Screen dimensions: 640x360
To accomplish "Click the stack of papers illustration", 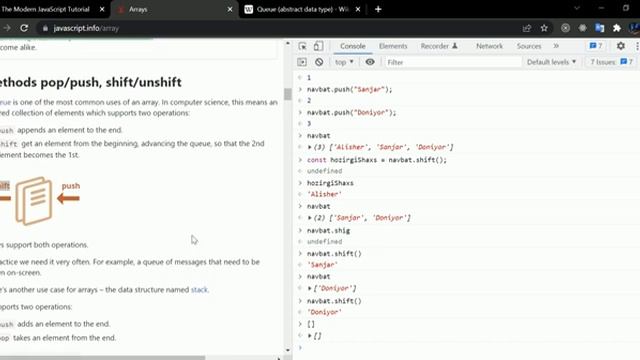I will (x=34, y=200).
